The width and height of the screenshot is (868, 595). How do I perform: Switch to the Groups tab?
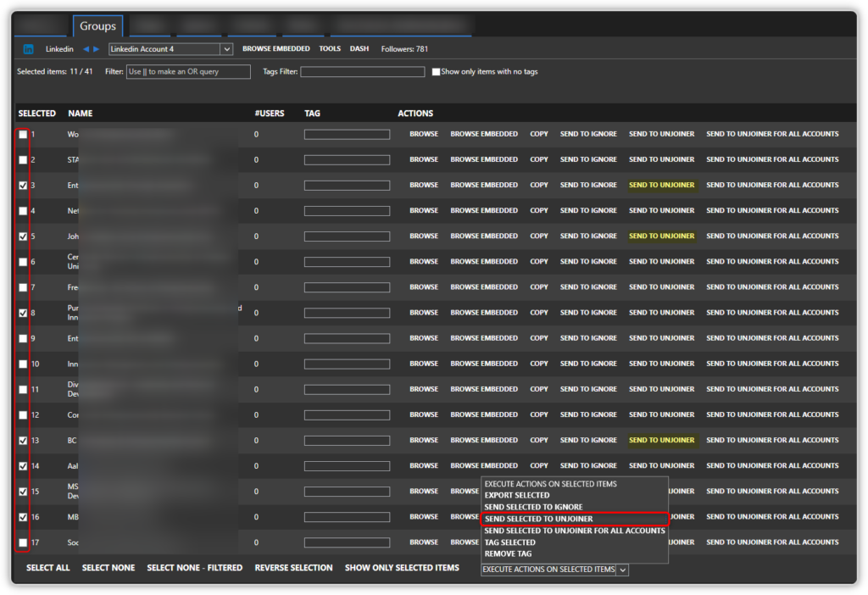tap(97, 26)
